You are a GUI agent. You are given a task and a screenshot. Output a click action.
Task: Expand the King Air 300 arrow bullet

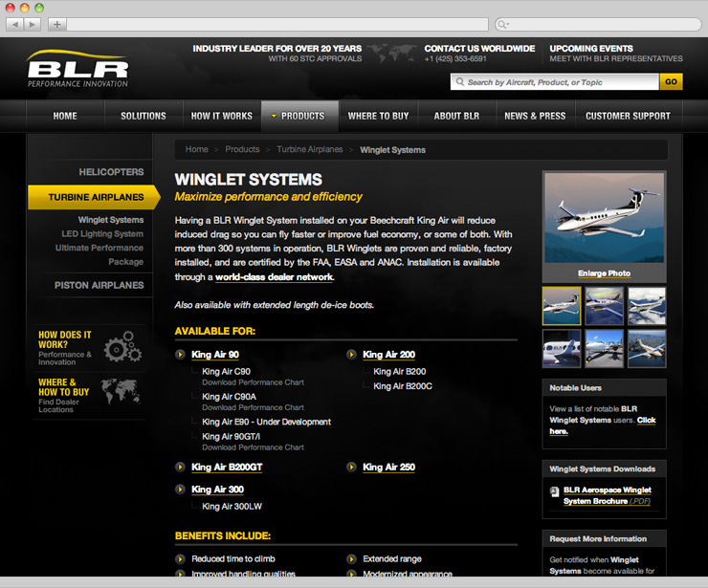[180, 490]
